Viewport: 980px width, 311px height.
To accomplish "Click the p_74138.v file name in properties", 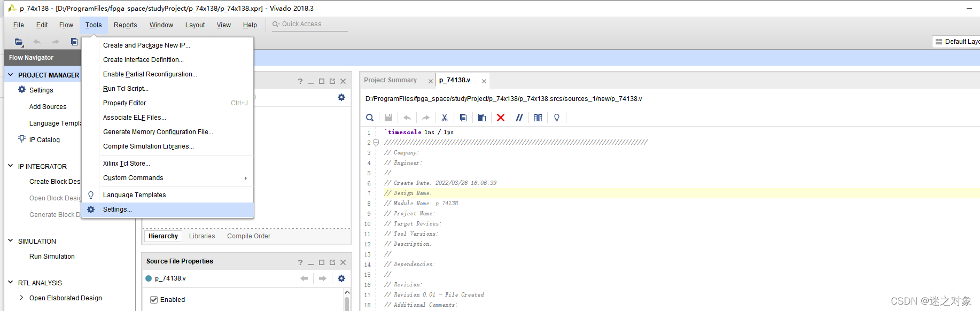I will (x=170, y=278).
